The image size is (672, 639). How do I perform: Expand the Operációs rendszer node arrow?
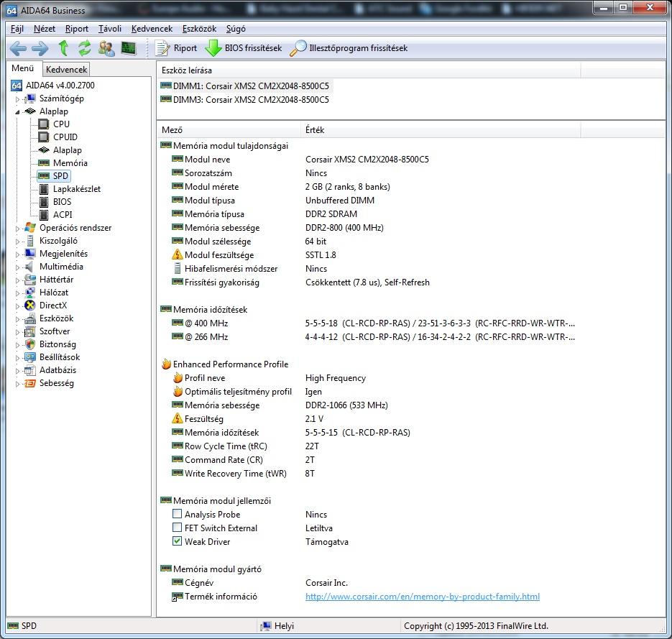(17, 229)
